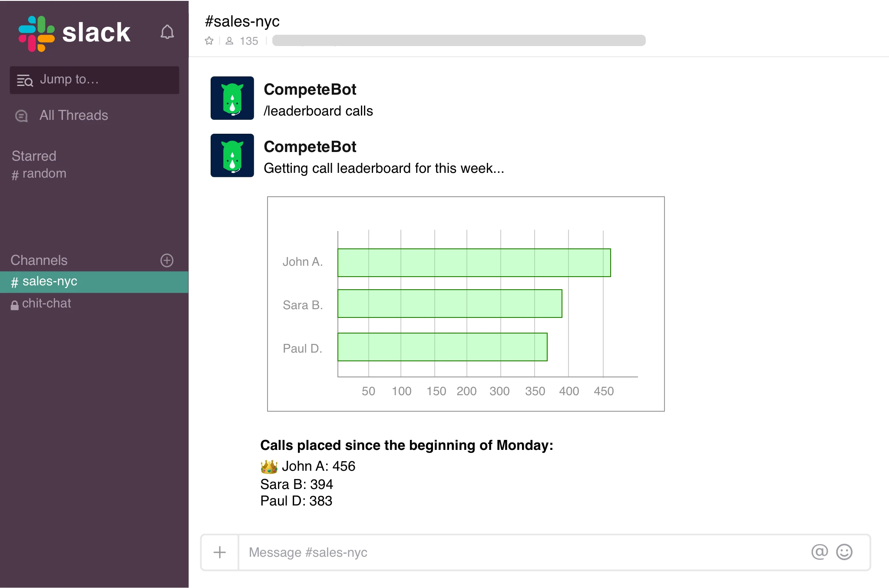
Task: Click the 135 members count
Action: coord(249,41)
